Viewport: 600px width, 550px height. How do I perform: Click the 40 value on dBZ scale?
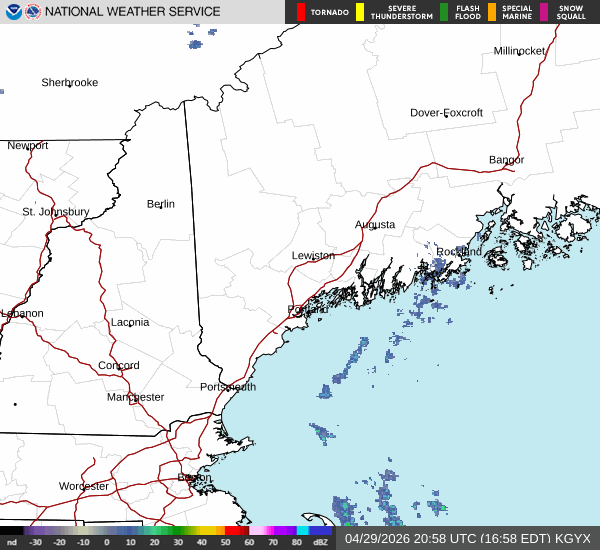click(x=202, y=542)
